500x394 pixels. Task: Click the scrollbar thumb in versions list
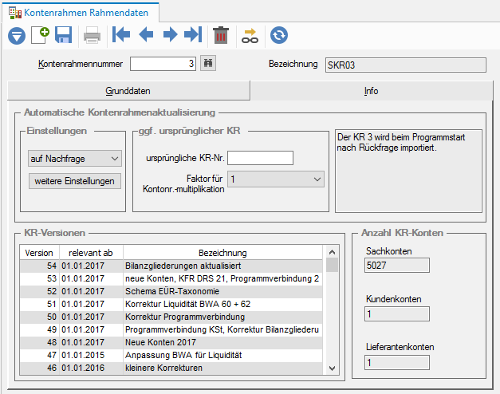[332, 265]
